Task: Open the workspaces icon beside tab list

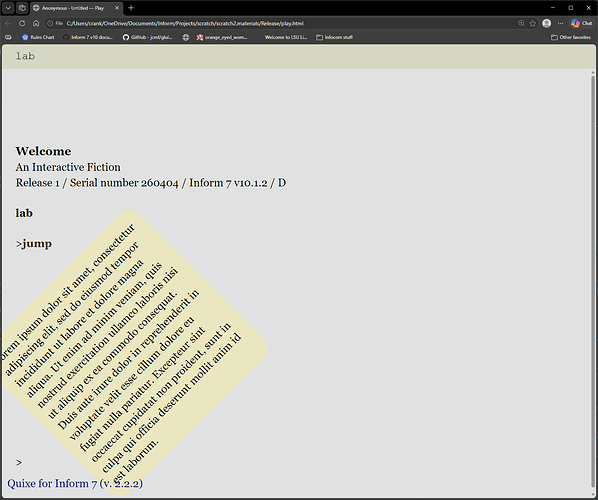Action: (x=22, y=8)
